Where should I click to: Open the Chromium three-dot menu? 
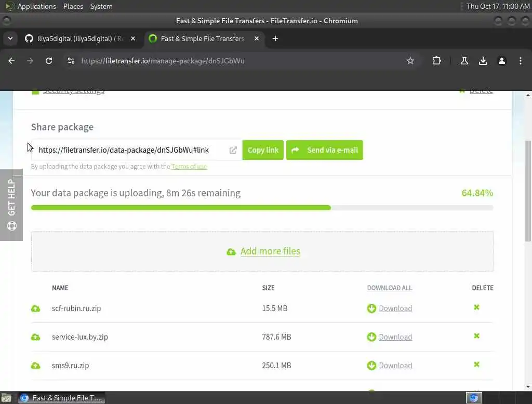coord(520,61)
